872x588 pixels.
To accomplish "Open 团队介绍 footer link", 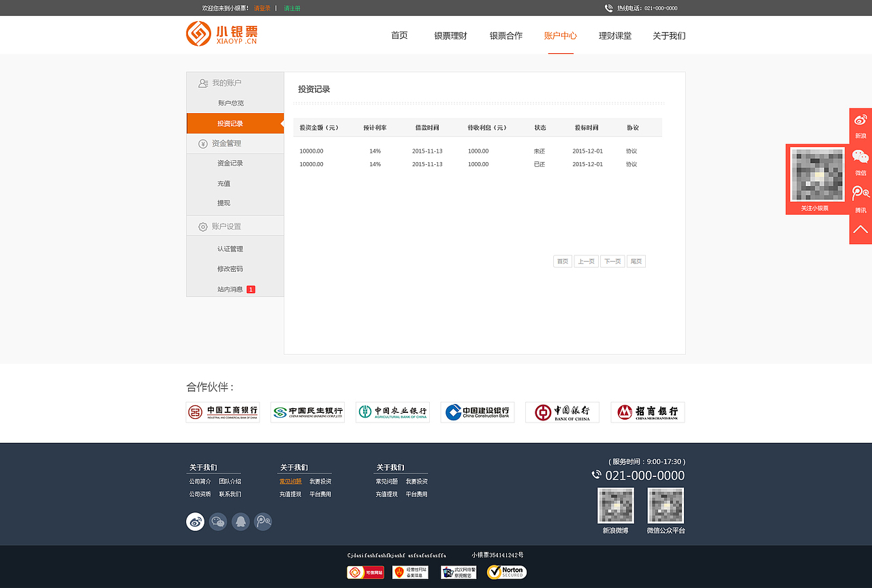I will (230, 482).
